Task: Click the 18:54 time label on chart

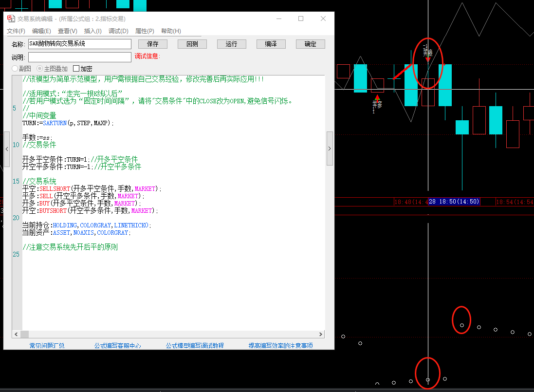Action: coord(515,202)
